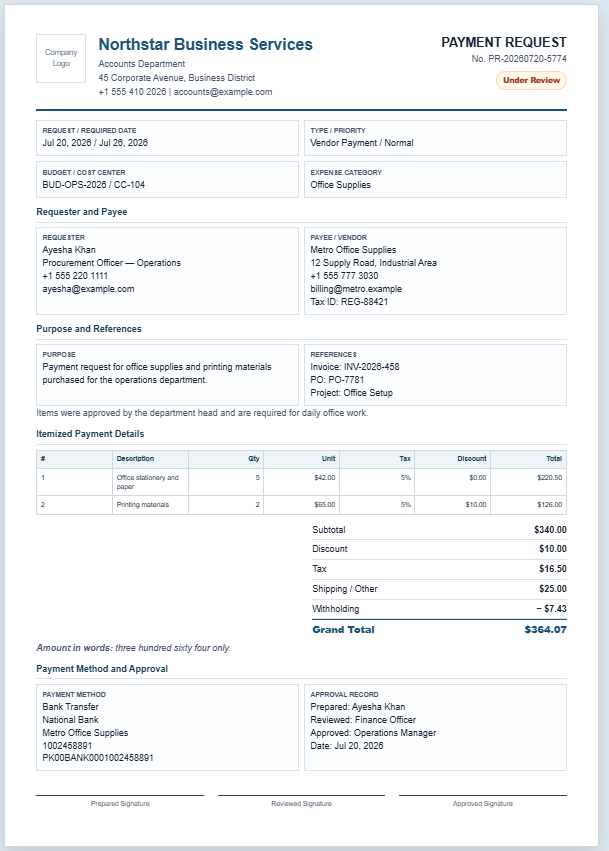Select address 12 Supply Road, Industrial Area
The image size is (609, 851).
(373, 263)
